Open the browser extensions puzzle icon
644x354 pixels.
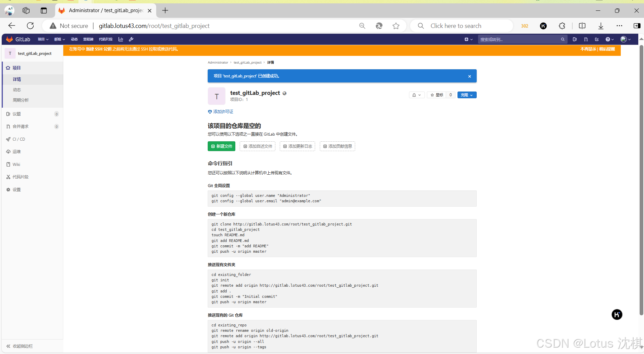click(x=562, y=26)
